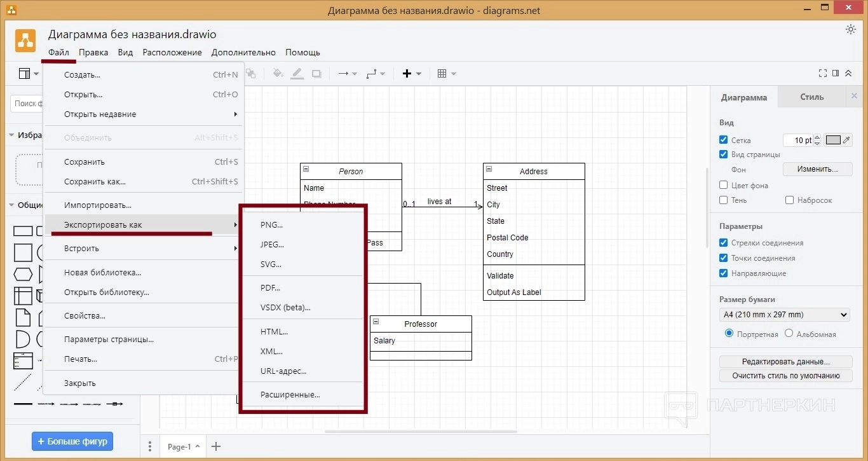
Task: Choose PNG... from the export submenu
Action: tap(271, 224)
